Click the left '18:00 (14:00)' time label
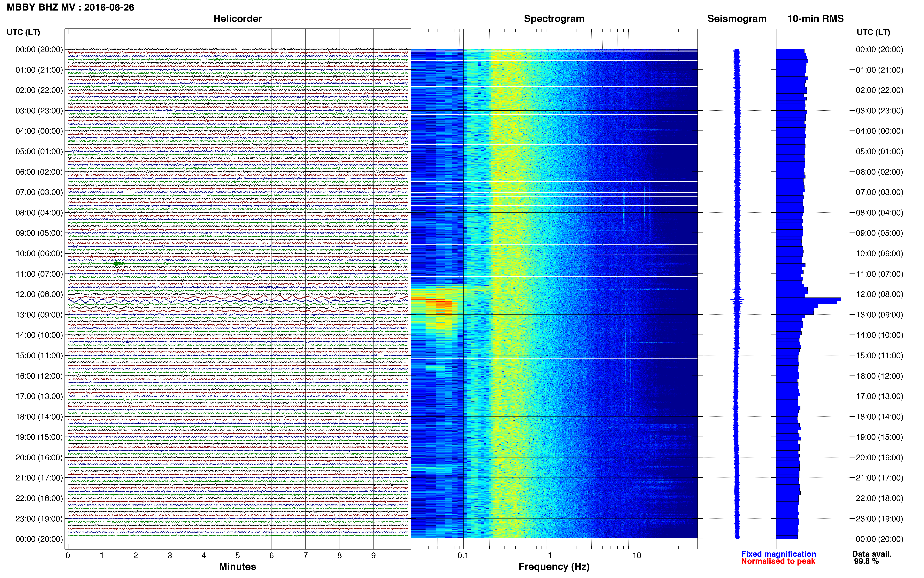Image resolution: width=924 pixels, height=578 pixels. [x=39, y=417]
